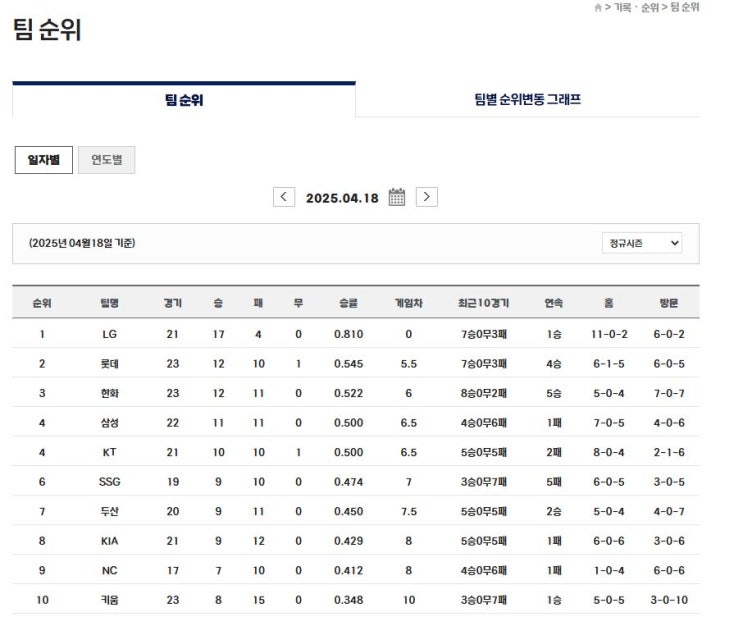This screenshot has width=743, height=617.
Task: Select team name NC in table
Action: (109, 571)
